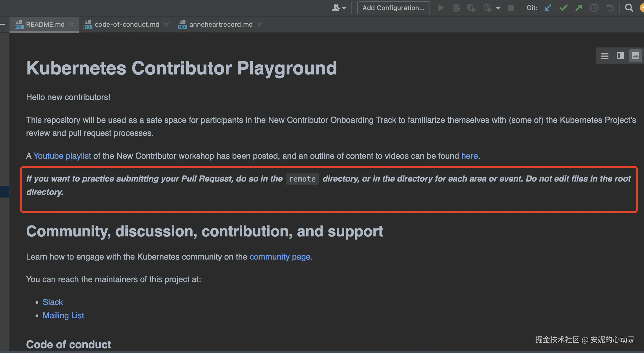This screenshot has height=353, width=644.
Task: Open Git history clock icon
Action: click(594, 8)
